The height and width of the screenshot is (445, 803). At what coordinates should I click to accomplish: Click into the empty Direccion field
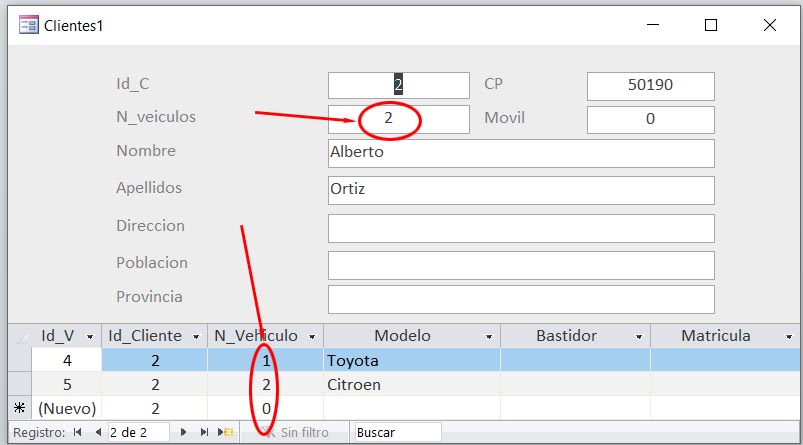[521, 228]
